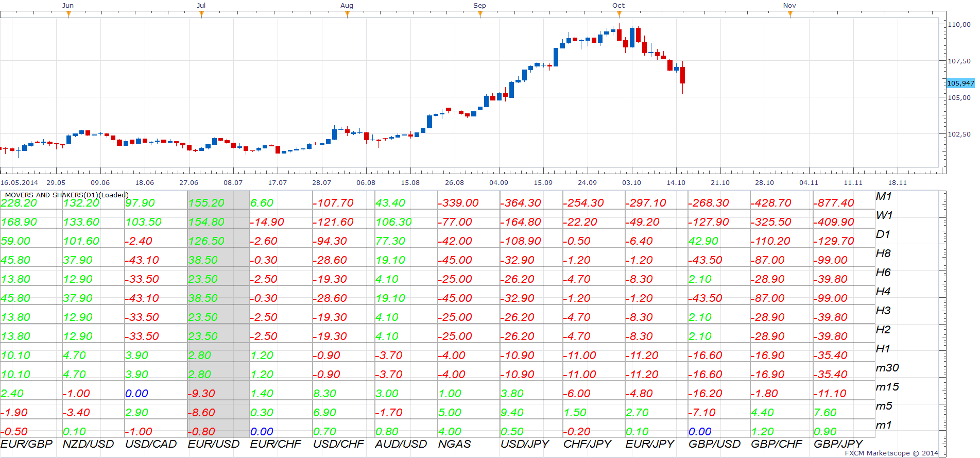Image resolution: width=980 pixels, height=458 pixels.
Task: Click the 14.10 date on the time axis
Action: 676,182
